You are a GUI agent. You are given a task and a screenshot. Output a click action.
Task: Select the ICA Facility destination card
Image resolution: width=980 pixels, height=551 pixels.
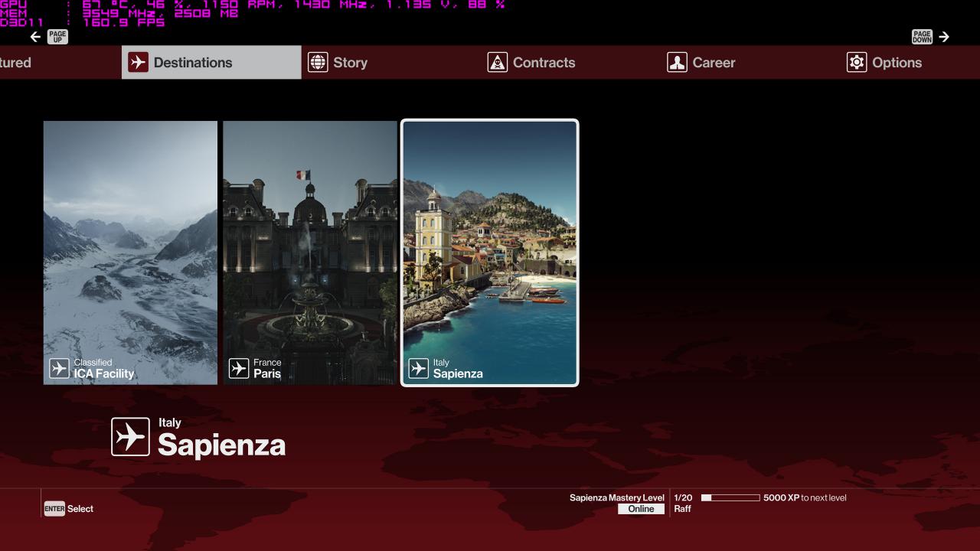pyautogui.click(x=130, y=253)
